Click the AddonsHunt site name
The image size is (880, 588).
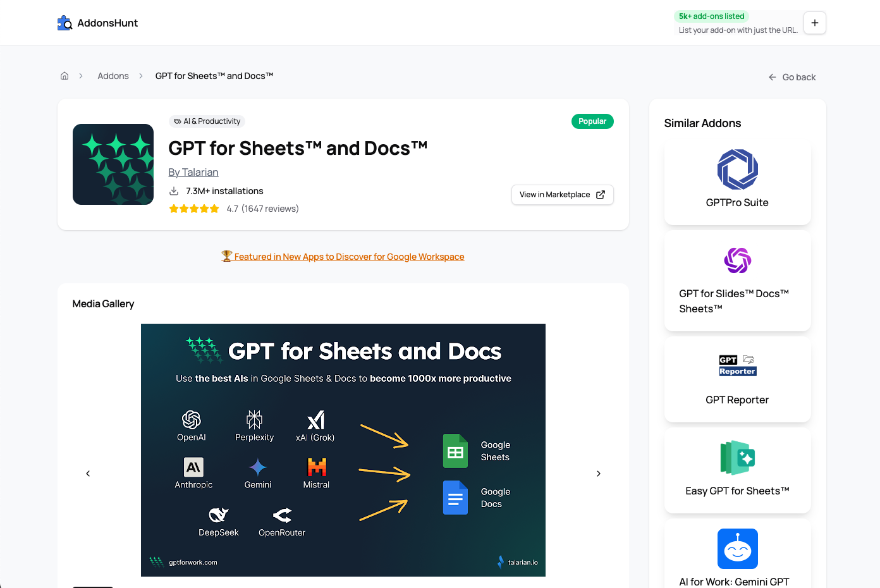click(x=107, y=23)
